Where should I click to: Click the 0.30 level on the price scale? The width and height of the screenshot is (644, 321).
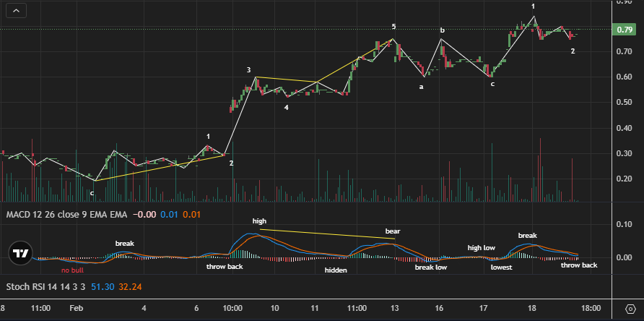(x=624, y=153)
